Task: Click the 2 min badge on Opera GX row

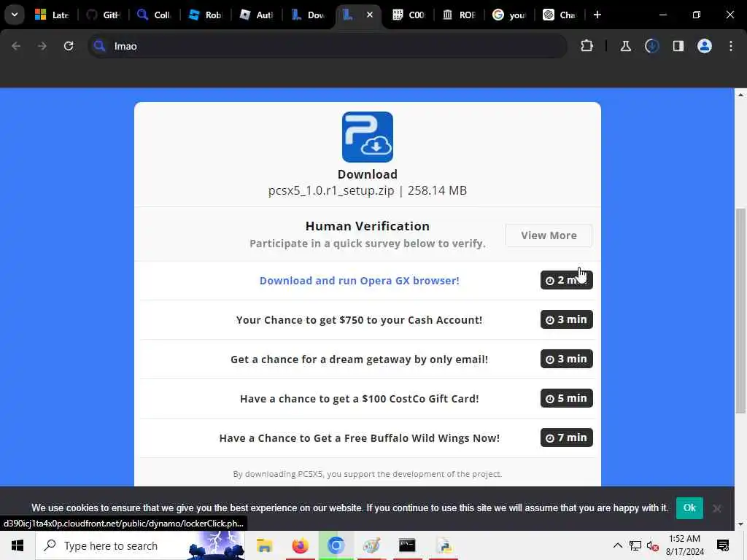Action: click(566, 280)
